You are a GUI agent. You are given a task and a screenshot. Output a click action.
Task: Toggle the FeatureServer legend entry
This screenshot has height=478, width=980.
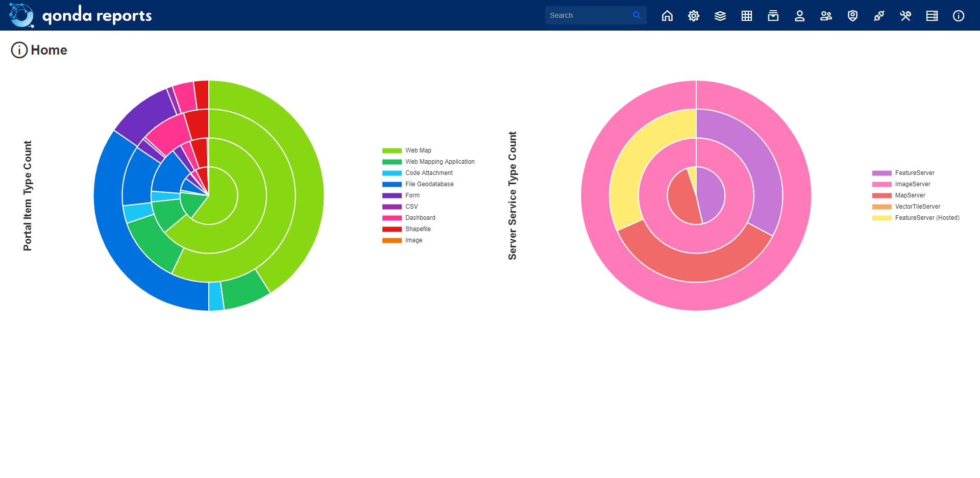(914, 173)
